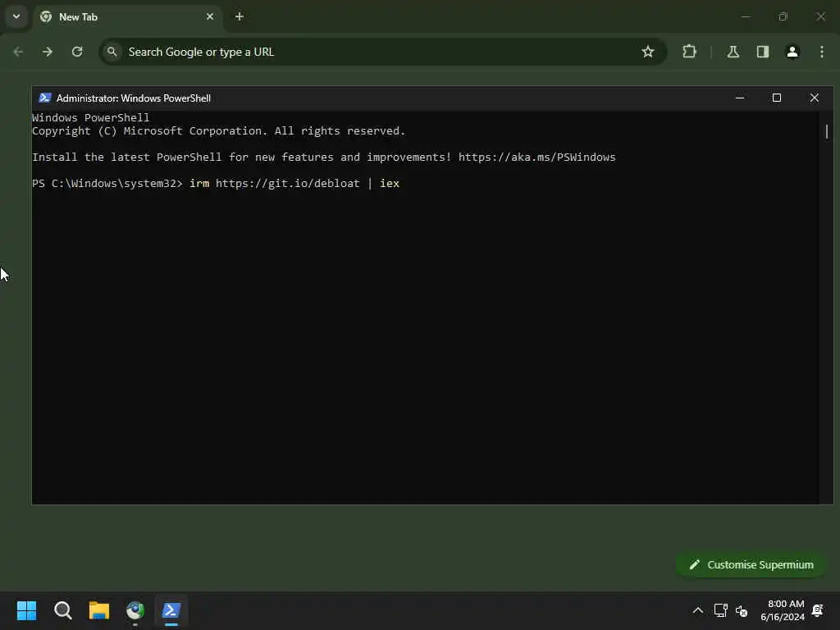
Task: Open taskbar Search magnifier
Action: tap(62, 610)
